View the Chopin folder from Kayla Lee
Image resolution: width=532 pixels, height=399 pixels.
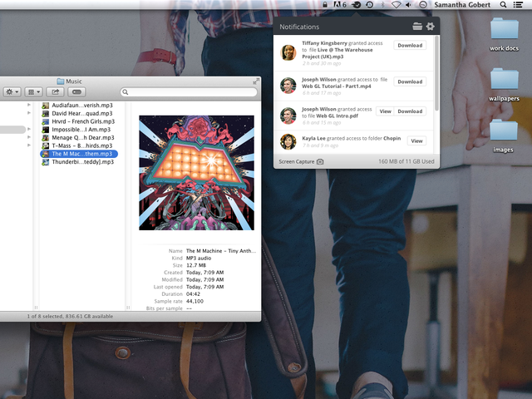tap(416, 140)
